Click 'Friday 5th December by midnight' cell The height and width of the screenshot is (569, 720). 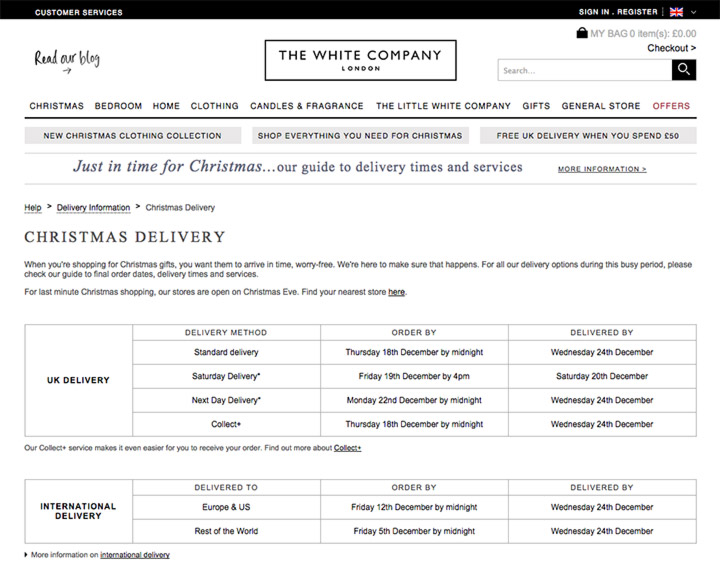[414, 531]
